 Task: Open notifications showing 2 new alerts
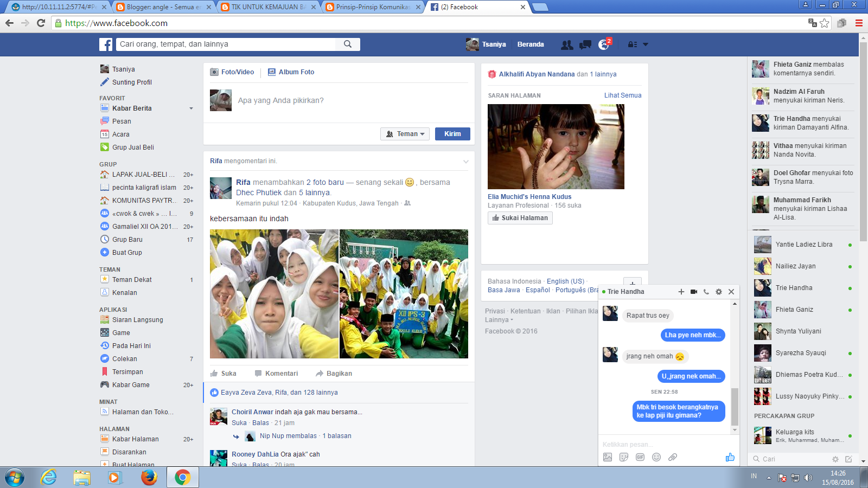tap(603, 45)
